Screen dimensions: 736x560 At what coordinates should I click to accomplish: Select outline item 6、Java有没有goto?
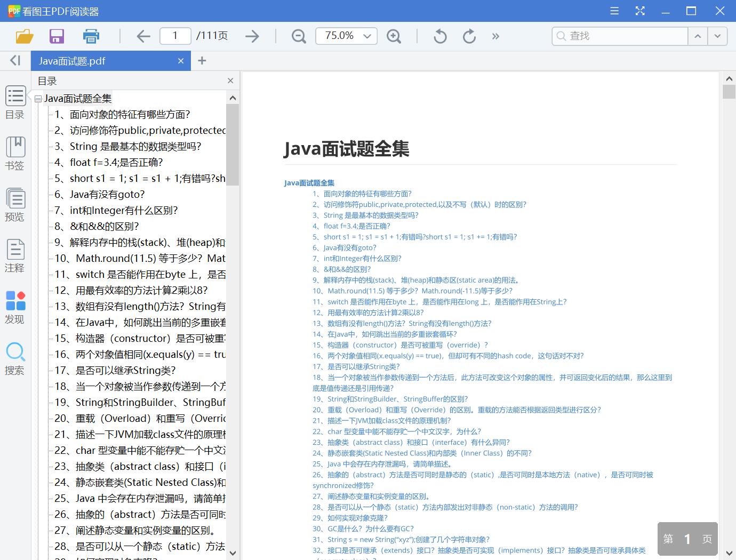click(100, 195)
